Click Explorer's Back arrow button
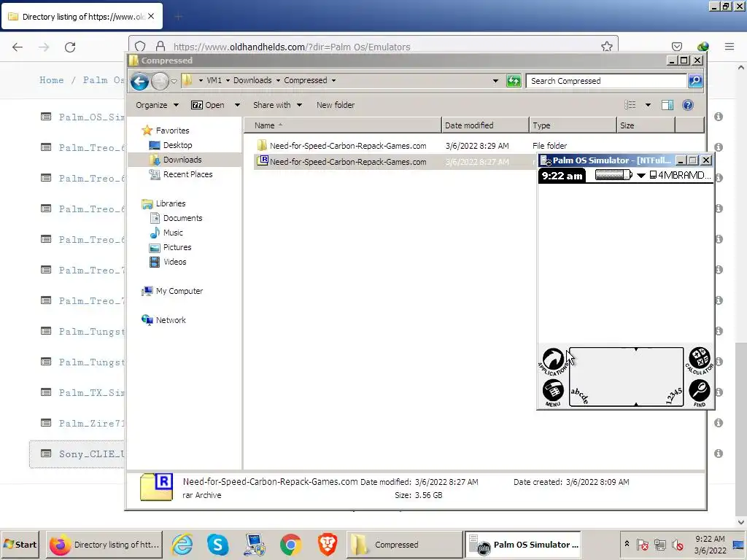Screen dimensions: 747x560 [139, 81]
